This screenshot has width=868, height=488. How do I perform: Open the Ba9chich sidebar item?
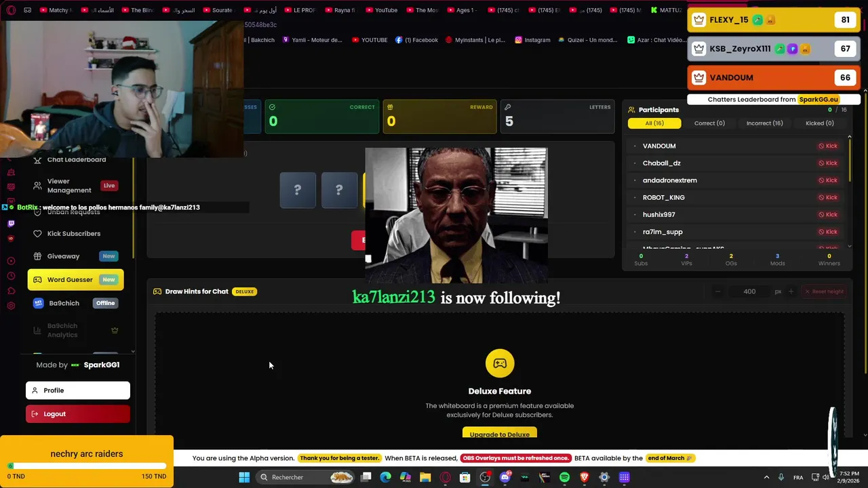pyautogui.click(x=75, y=303)
